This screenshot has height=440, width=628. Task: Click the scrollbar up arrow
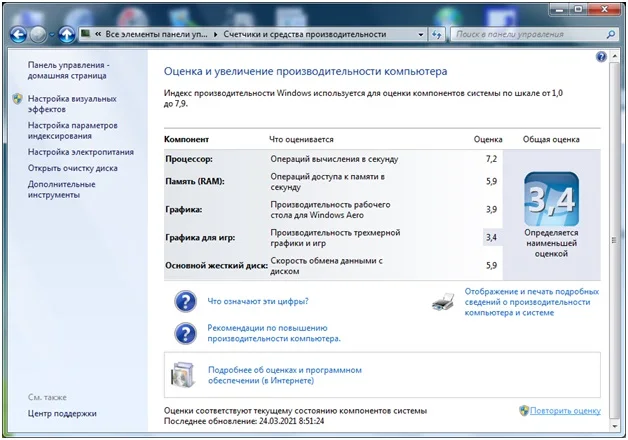pyautogui.click(x=614, y=56)
